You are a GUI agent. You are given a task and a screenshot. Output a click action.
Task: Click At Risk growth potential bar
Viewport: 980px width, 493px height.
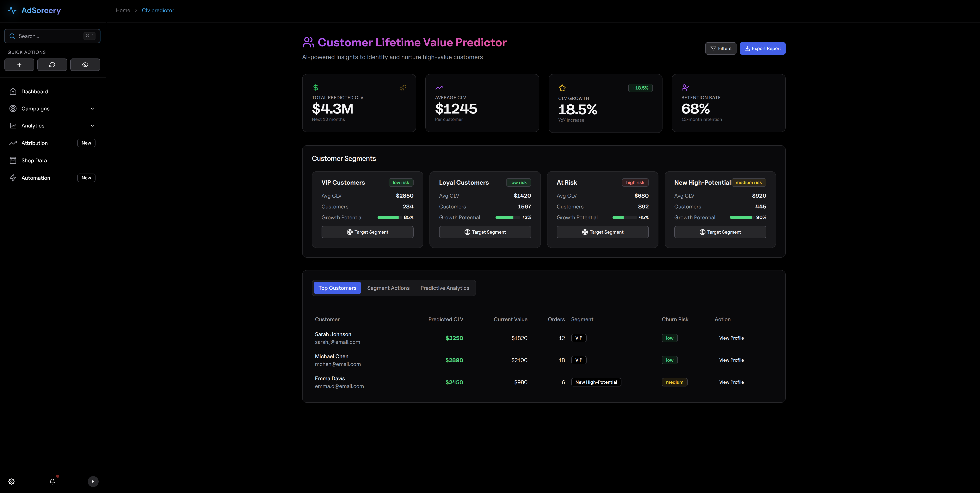point(624,218)
